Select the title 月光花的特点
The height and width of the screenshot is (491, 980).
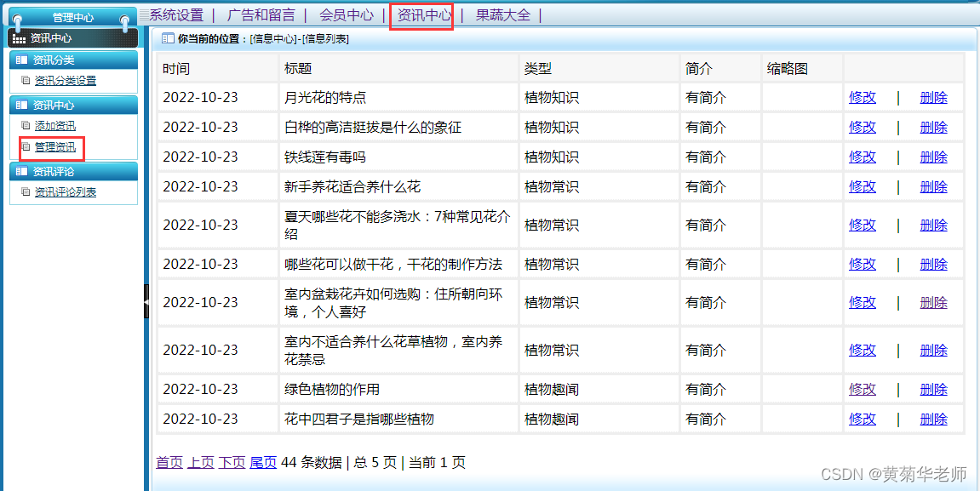pyautogui.click(x=325, y=98)
